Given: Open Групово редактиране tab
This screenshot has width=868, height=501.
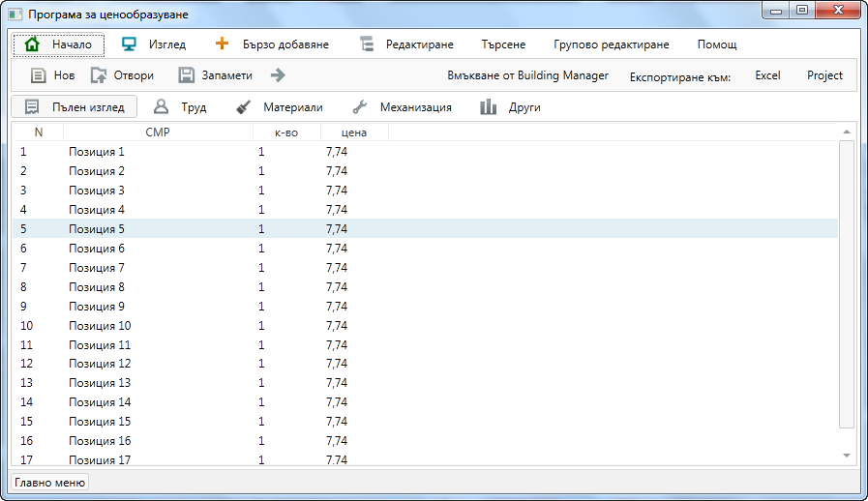Looking at the screenshot, I should click(611, 44).
